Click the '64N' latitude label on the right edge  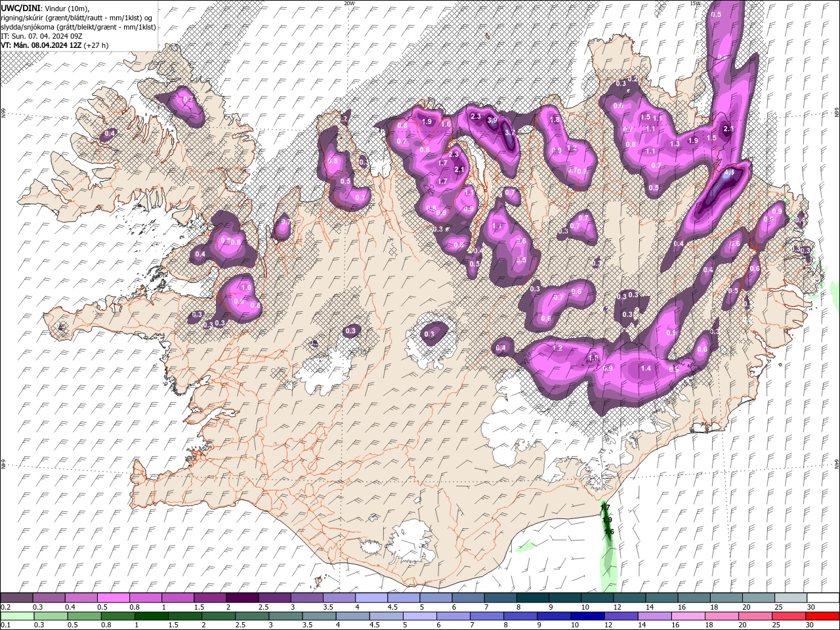coord(837,463)
